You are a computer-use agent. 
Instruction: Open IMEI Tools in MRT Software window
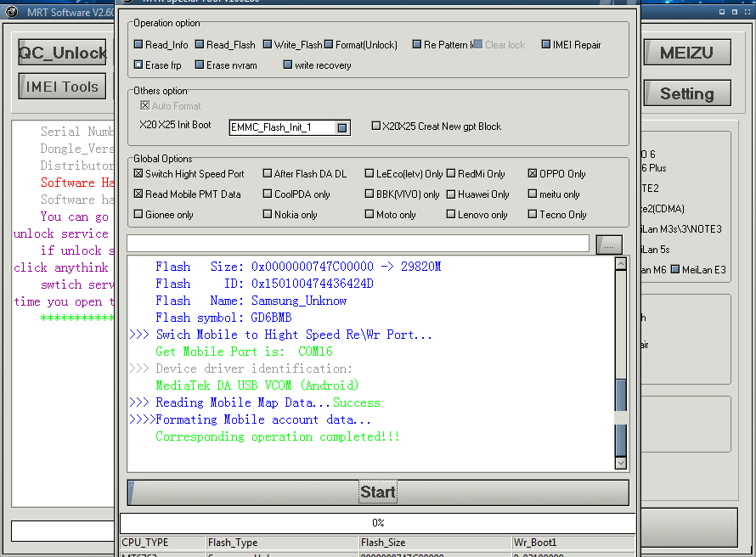pyautogui.click(x=62, y=87)
